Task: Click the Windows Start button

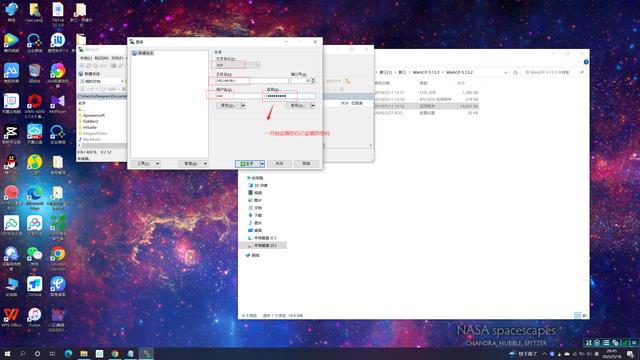Action: pos(7,353)
